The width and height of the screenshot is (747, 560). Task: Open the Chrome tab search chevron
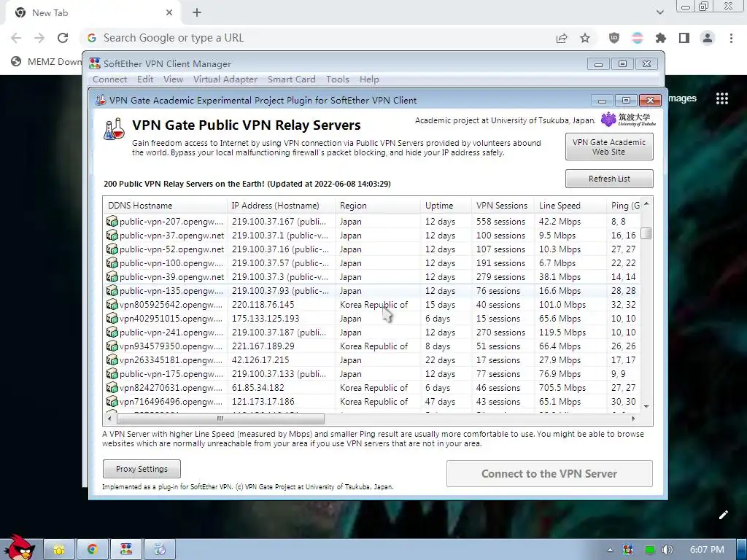tap(659, 12)
